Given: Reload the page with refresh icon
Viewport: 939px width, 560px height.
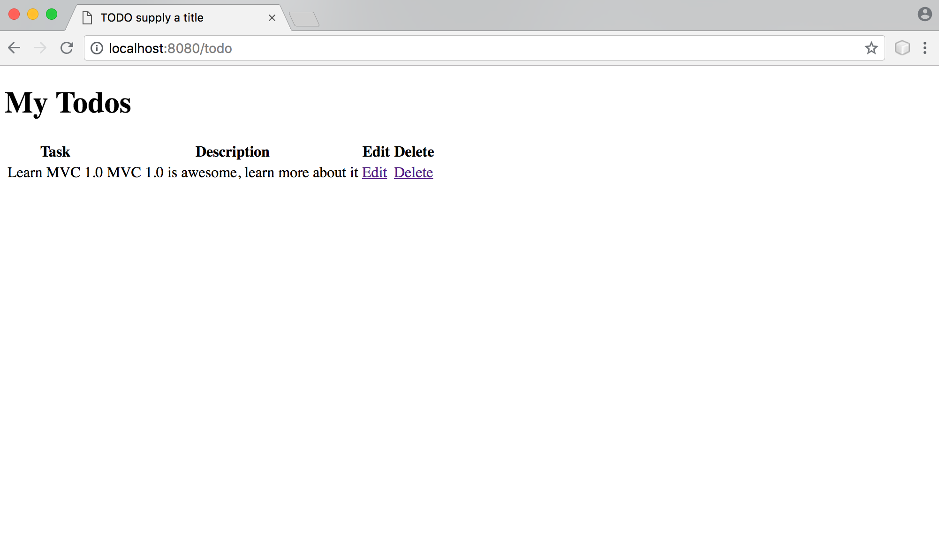Looking at the screenshot, I should click(67, 48).
